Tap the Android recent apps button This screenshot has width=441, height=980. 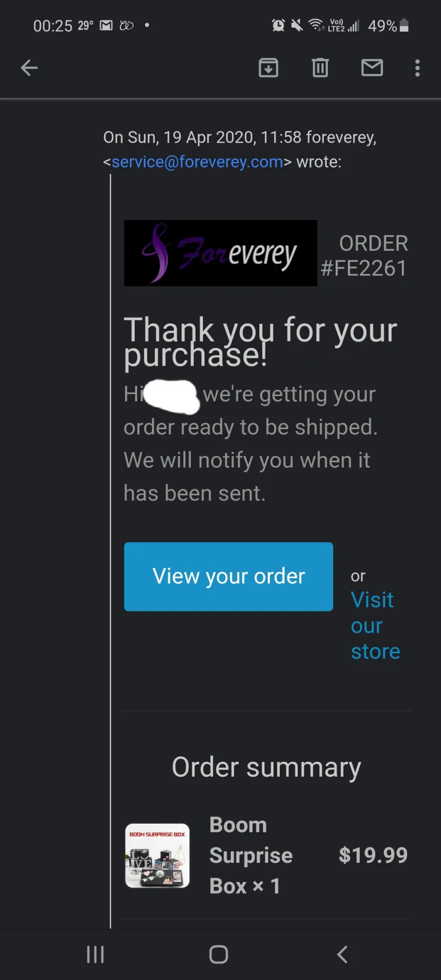(x=95, y=955)
